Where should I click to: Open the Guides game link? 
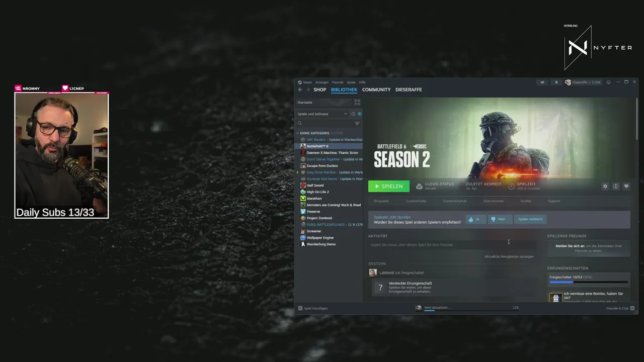click(526, 201)
